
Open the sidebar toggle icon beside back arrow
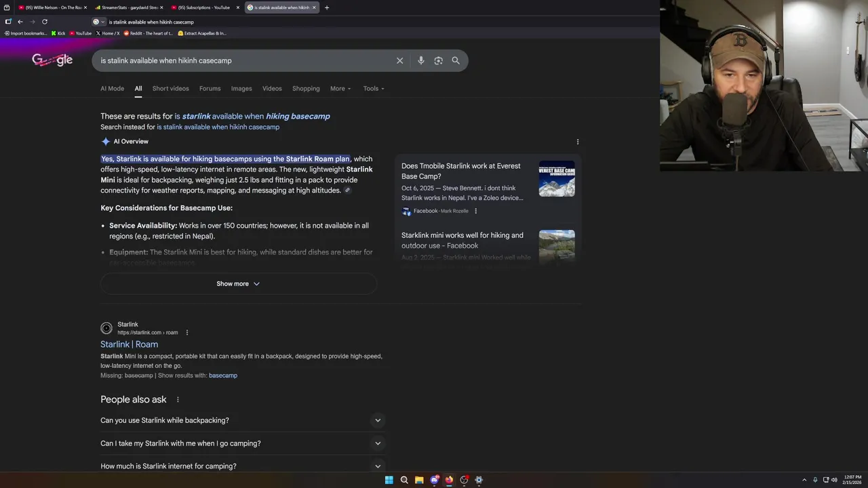click(x=8, y=22)
